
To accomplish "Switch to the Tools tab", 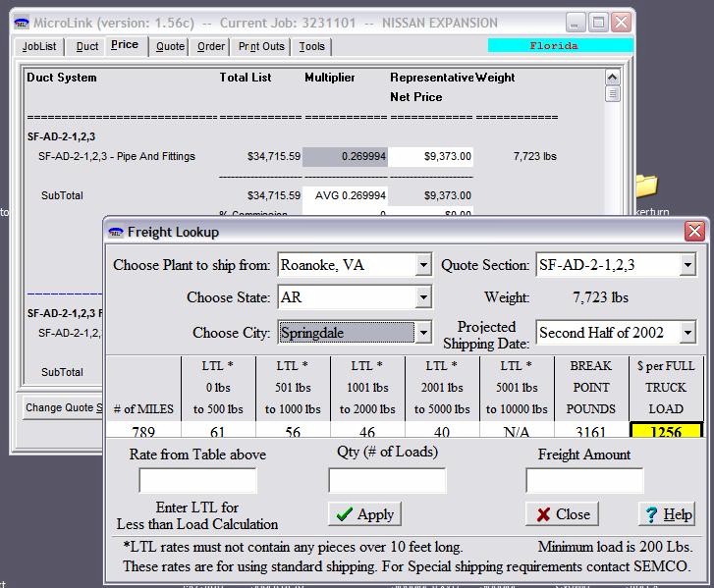I will [312, 46].
